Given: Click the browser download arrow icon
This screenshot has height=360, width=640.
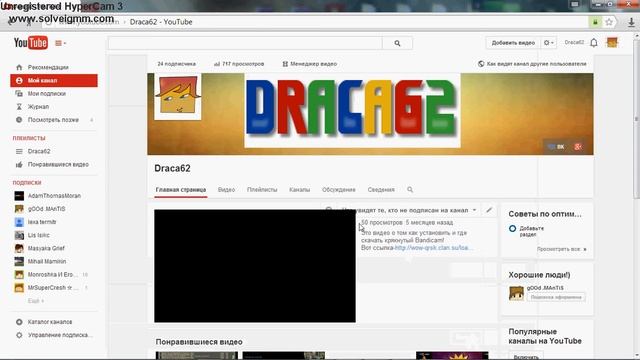Looking at the screenshot, I should [x=631, y=22].
